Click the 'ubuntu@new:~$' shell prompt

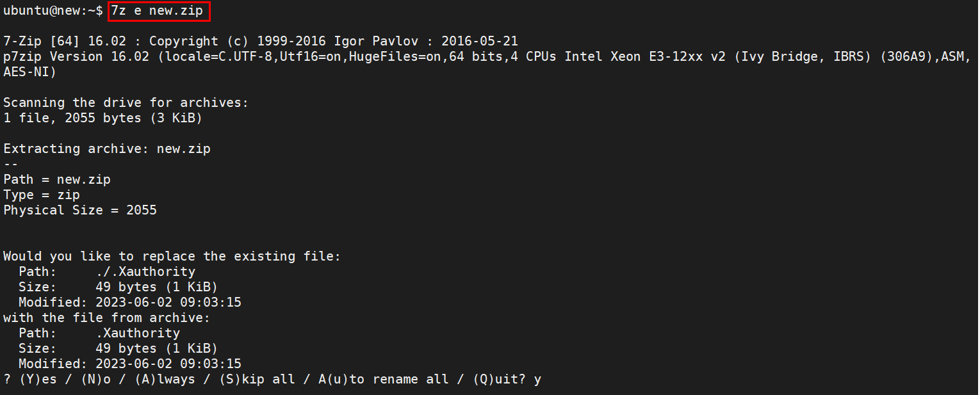[53, 10]
